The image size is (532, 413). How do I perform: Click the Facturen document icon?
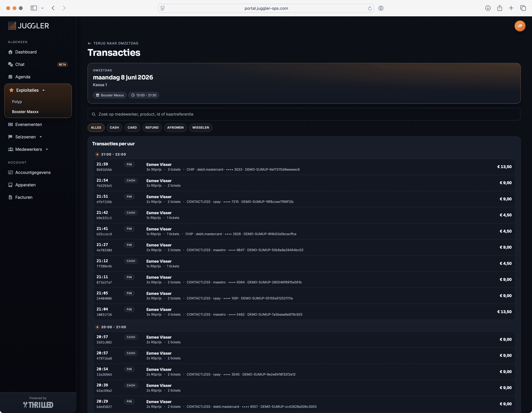click(x=10, y=197)
